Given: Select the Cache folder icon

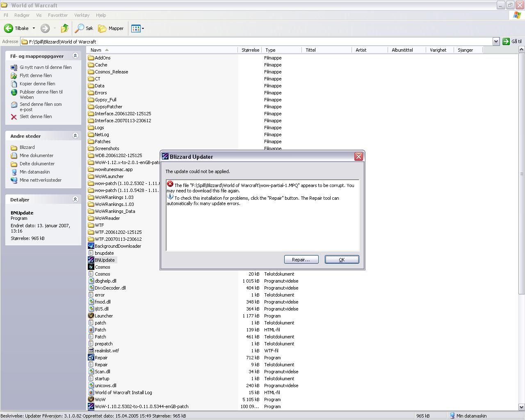Looking at the screenshot, I should pyautogui.click(x=91, y=65).
